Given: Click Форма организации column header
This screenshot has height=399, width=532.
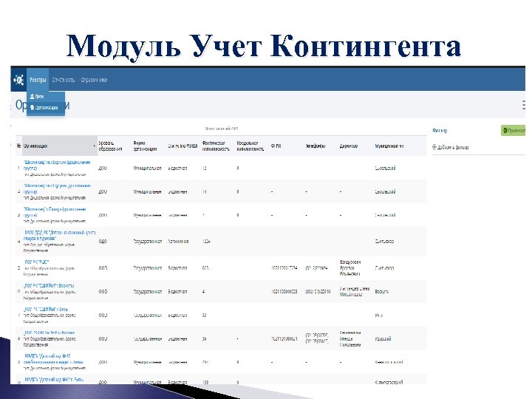Looking at the screenshot, I should [146, 146].
